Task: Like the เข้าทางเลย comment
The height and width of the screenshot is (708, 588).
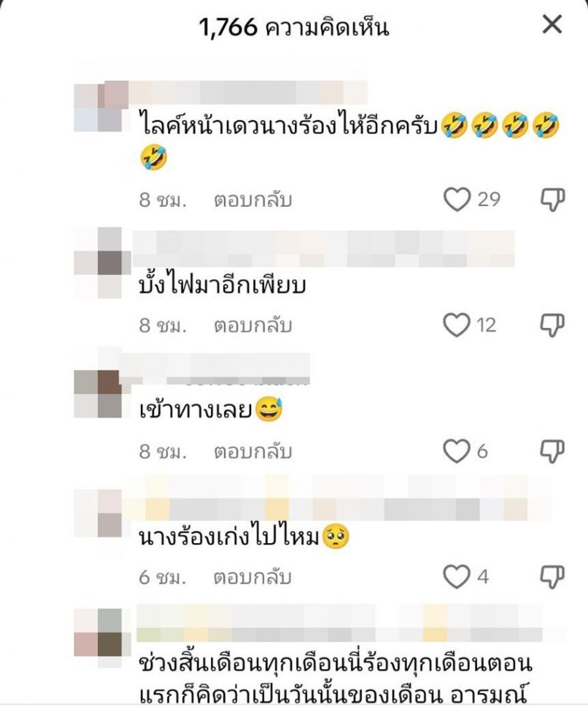Action: click(457, 451)
